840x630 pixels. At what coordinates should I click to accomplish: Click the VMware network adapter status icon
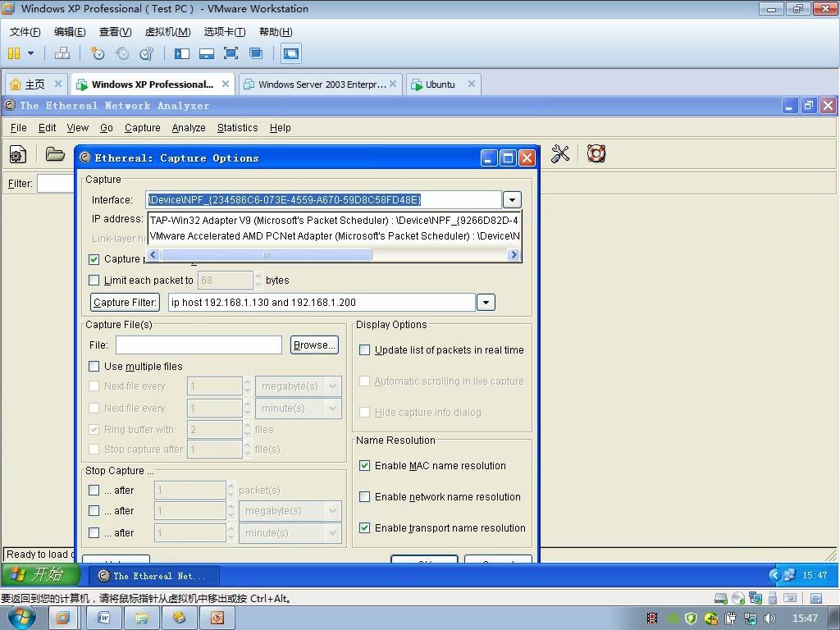click(756, 598)
